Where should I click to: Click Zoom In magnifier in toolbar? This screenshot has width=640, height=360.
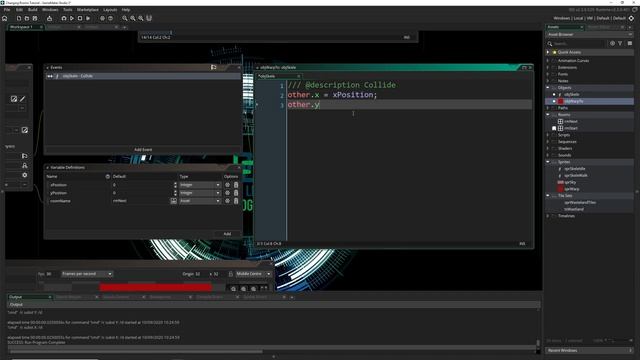coord(141,18)
